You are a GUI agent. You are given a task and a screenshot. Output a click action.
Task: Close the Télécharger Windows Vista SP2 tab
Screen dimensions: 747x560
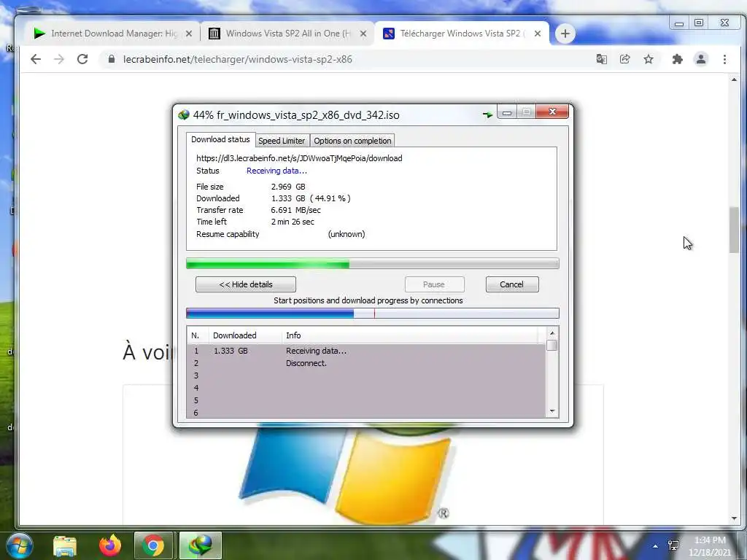click(x=538, y=34)
